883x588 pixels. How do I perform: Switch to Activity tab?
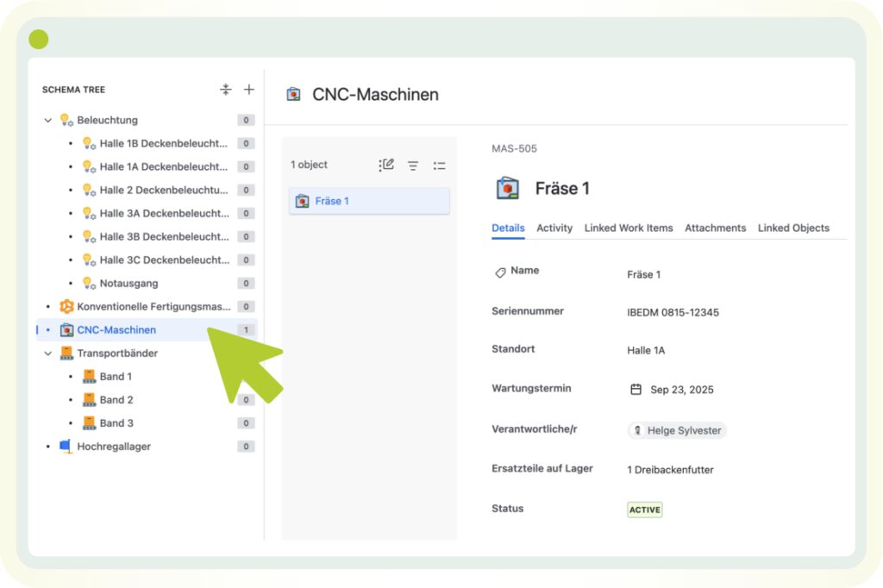click(554, 228)
